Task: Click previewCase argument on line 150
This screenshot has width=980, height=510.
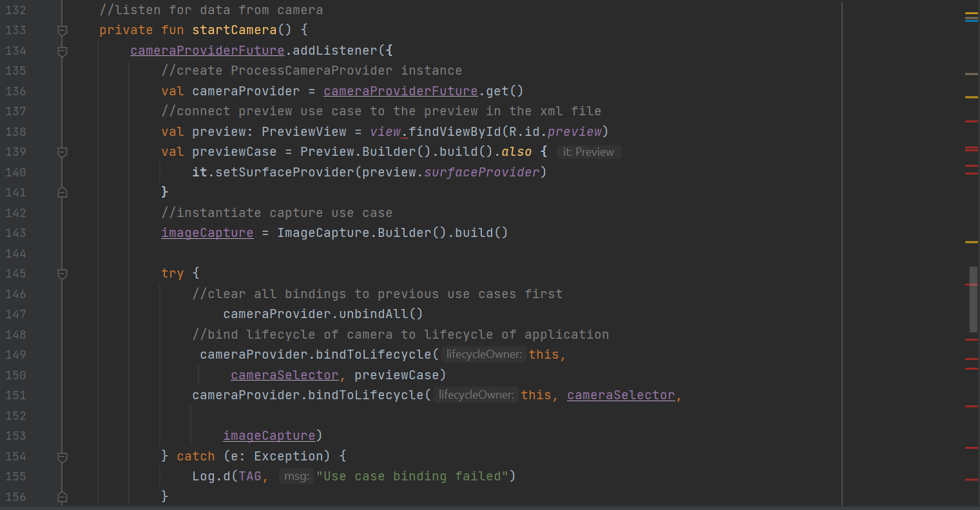Action: point(397,375)
